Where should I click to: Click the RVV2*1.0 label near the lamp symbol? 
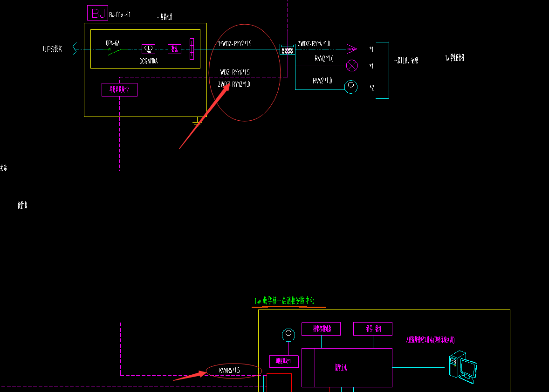(x=324, y=59)
